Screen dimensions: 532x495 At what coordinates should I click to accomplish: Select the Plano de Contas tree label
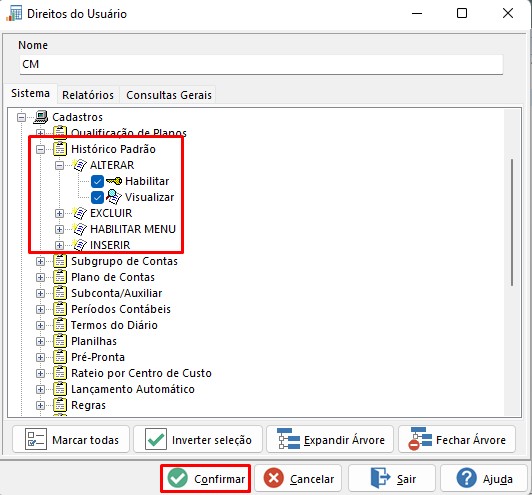tap(113, 277)
